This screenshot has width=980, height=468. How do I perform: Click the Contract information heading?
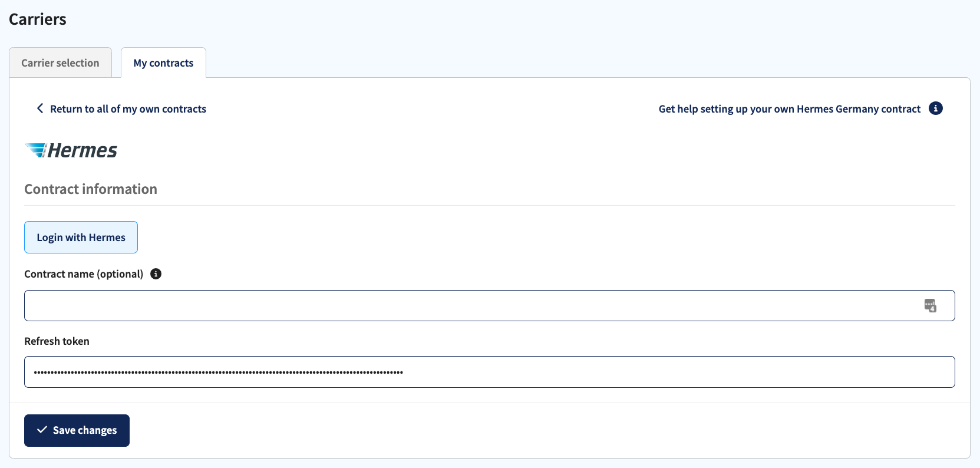(x=91, y=189)
